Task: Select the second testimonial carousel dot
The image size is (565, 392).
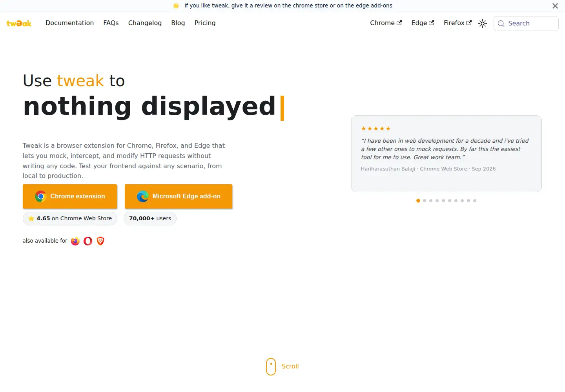Action: coord(425,201)
